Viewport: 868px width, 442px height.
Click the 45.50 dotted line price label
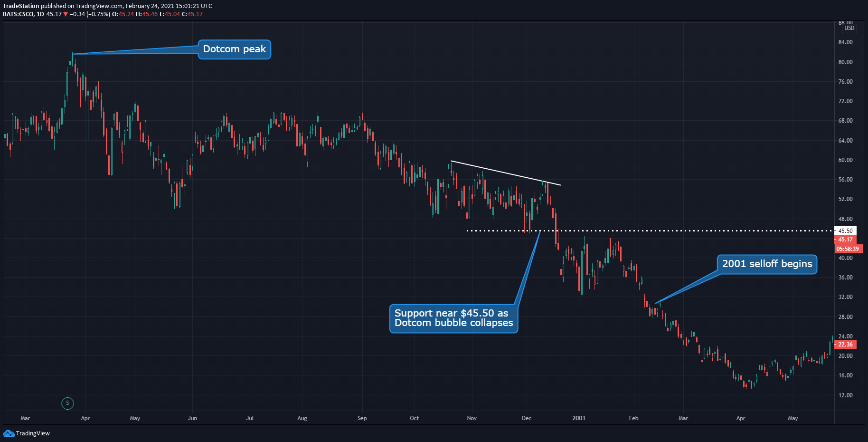846,231
